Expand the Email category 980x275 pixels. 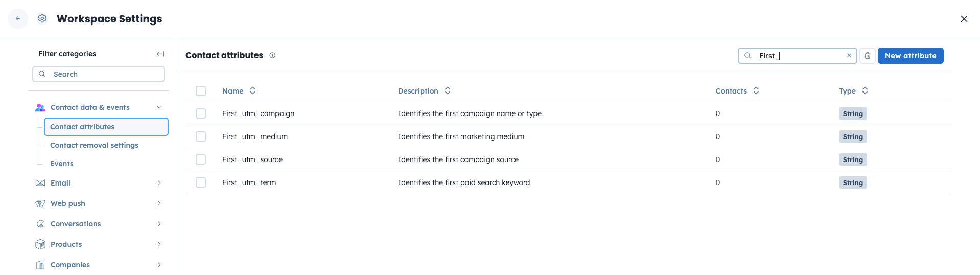tap(159, 183)
